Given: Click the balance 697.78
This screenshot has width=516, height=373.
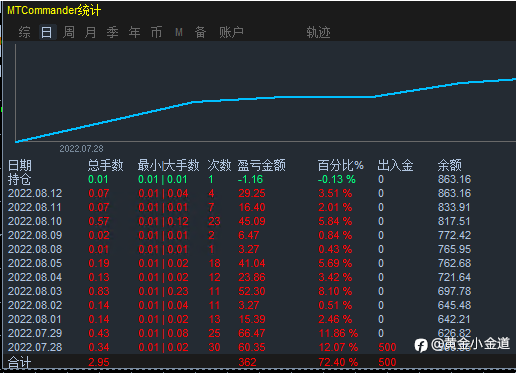Looking at the screenshot, I should click(454, 291).
